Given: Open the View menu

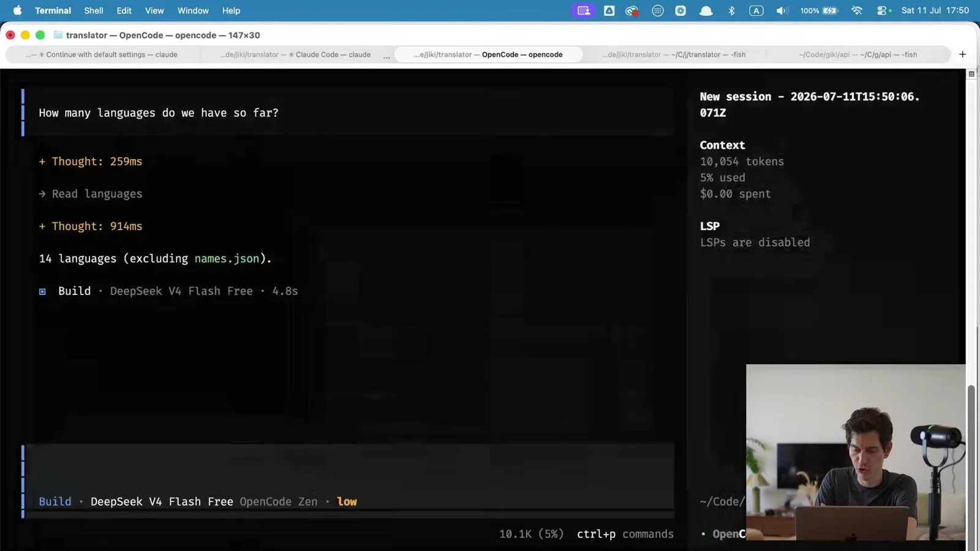Looking at the screenshot, I should pos(154,10).
